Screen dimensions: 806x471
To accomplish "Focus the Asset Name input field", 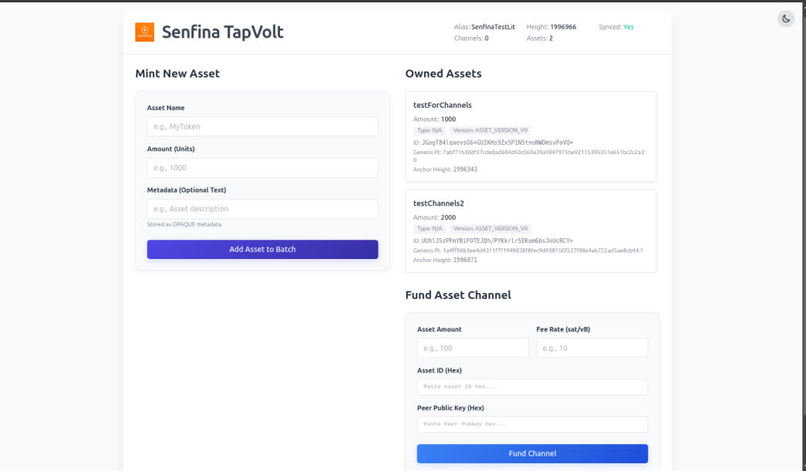I will coord(262,126).
